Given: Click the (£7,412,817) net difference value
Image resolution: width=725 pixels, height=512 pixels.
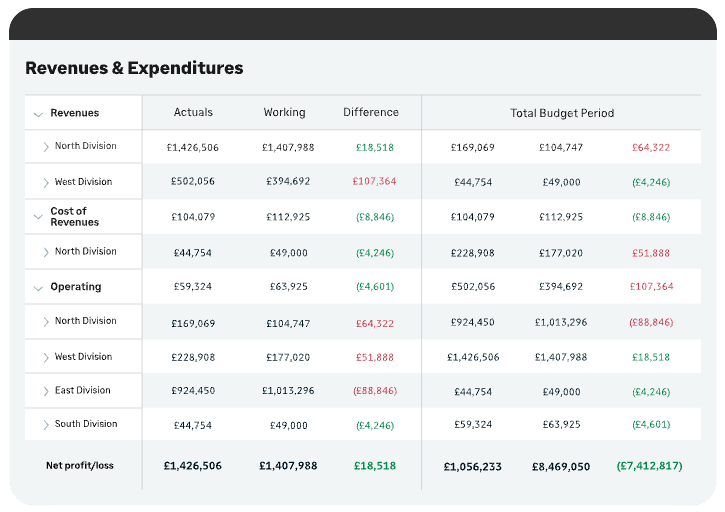Looking at the screenshot, I should (649, 466).
